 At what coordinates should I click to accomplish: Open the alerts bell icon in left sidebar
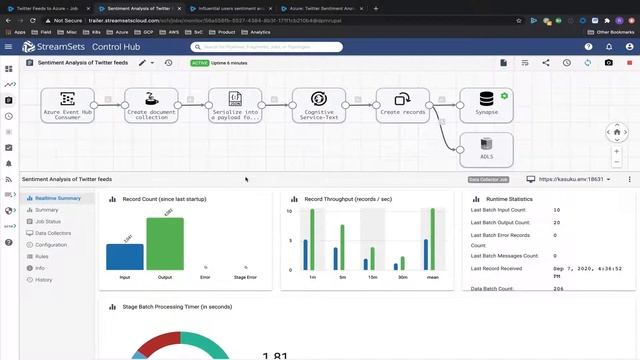[x=9, y=164]
